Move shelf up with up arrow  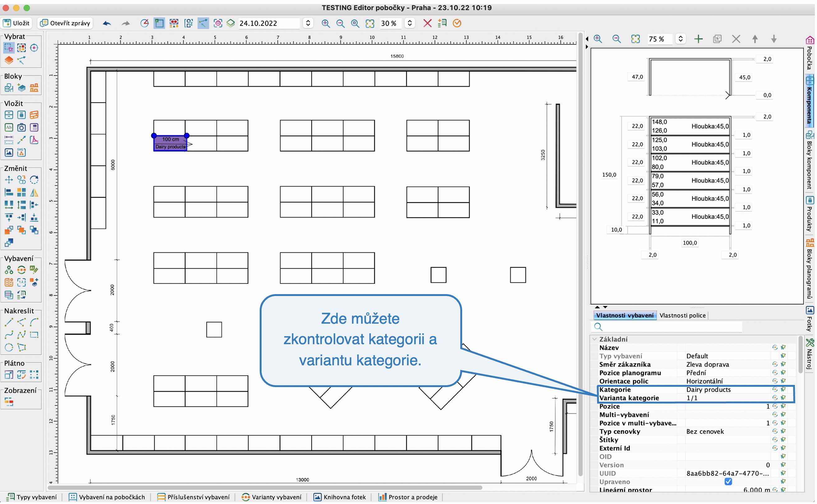pos(755,39)
